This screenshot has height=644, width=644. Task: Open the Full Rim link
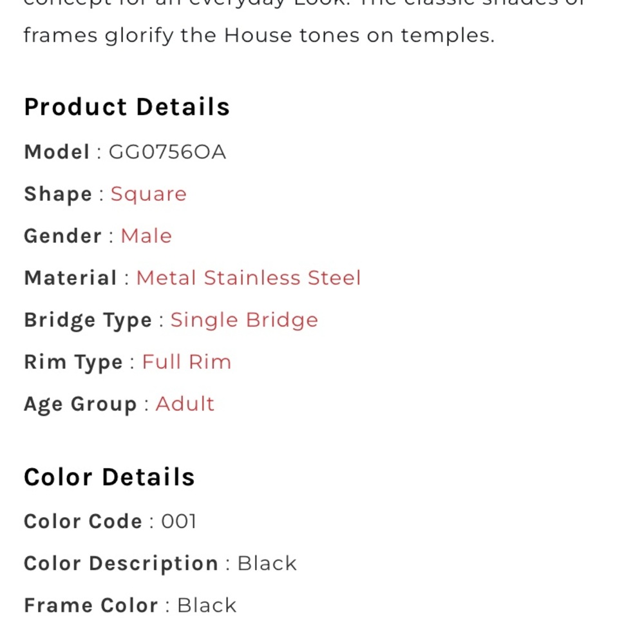tap(186, 362)
